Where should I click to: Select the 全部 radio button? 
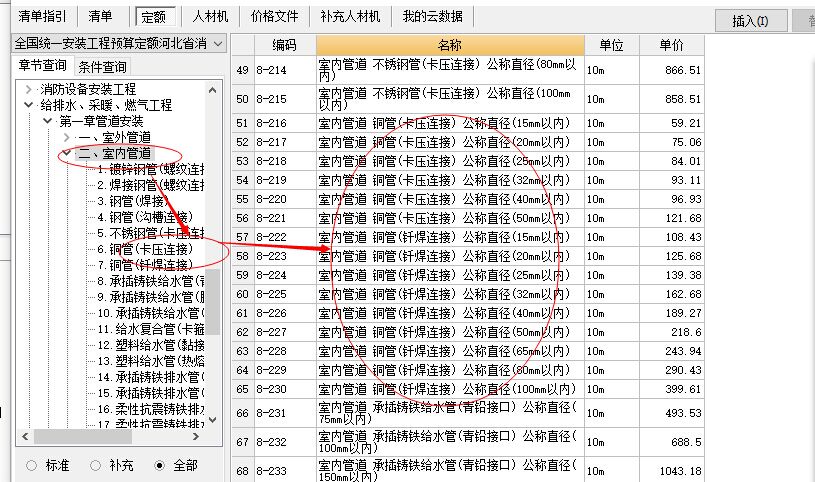(160, 465)
